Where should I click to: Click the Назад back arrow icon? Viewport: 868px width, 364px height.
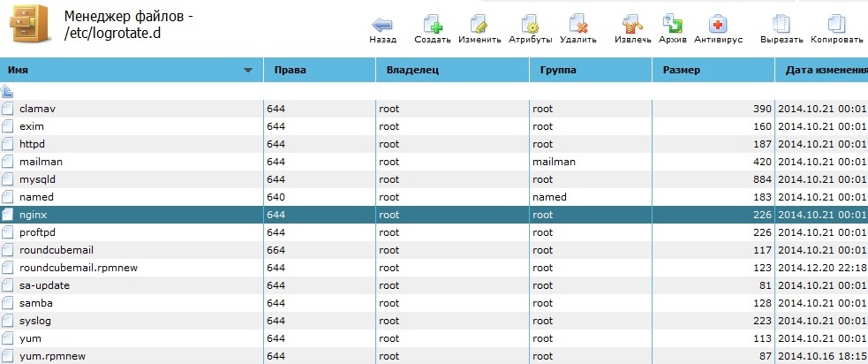382,24
